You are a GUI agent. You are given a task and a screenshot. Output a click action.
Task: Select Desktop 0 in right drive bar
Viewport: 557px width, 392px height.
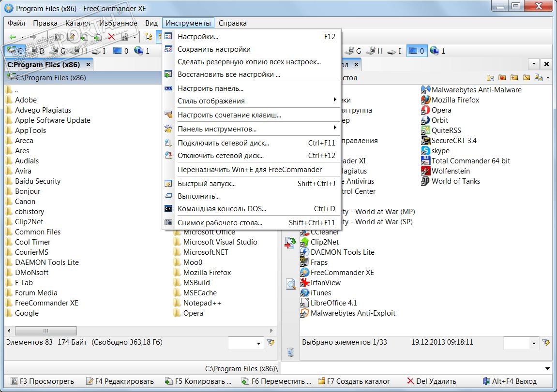coord(416,51)
